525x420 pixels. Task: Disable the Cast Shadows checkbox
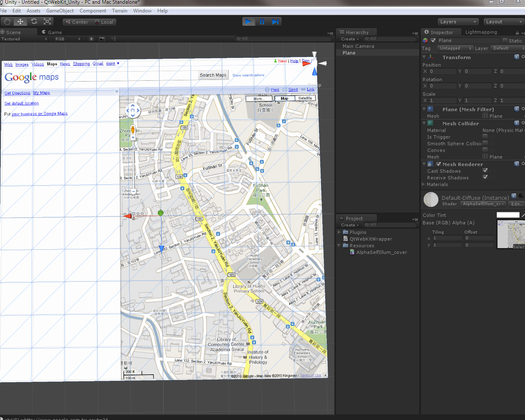pos(485,171)
